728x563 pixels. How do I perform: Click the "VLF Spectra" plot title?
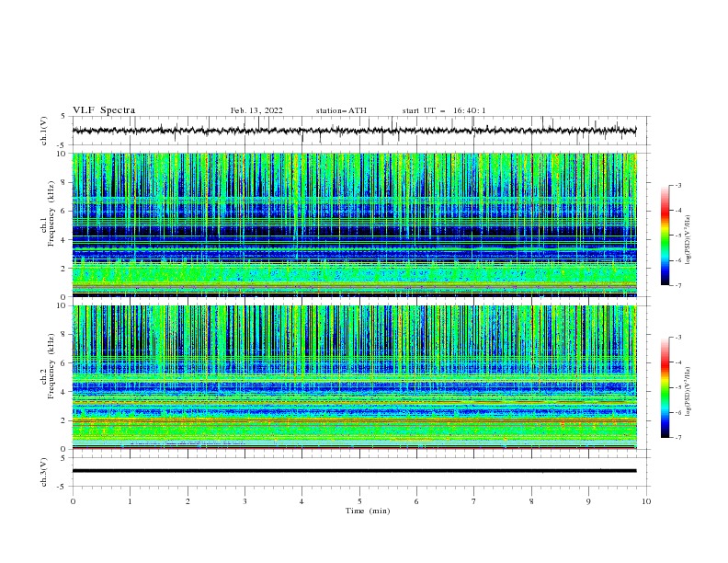pos(104,110)
